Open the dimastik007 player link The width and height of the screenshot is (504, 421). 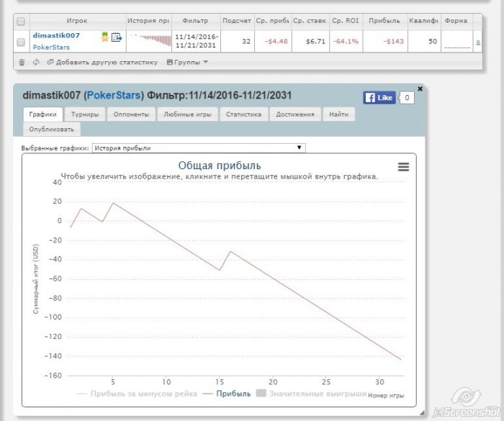tap(56, 35)
